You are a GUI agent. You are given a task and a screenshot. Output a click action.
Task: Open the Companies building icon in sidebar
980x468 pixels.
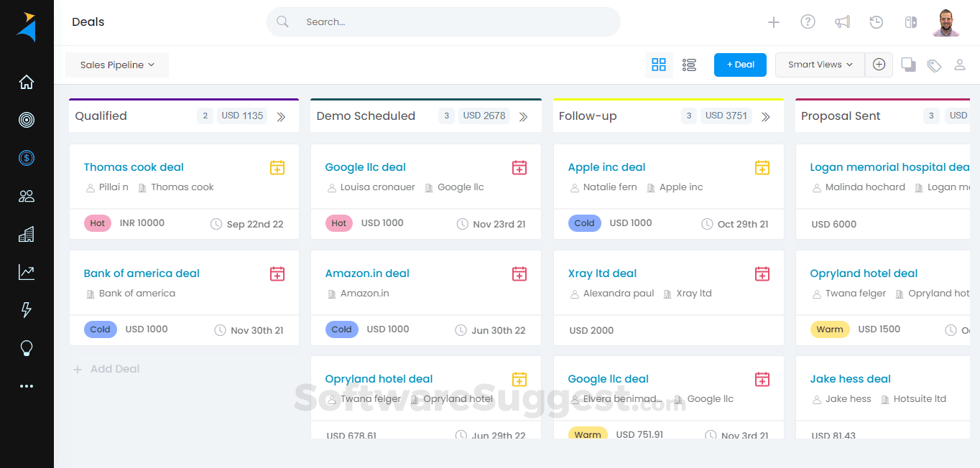click(27, 234)
